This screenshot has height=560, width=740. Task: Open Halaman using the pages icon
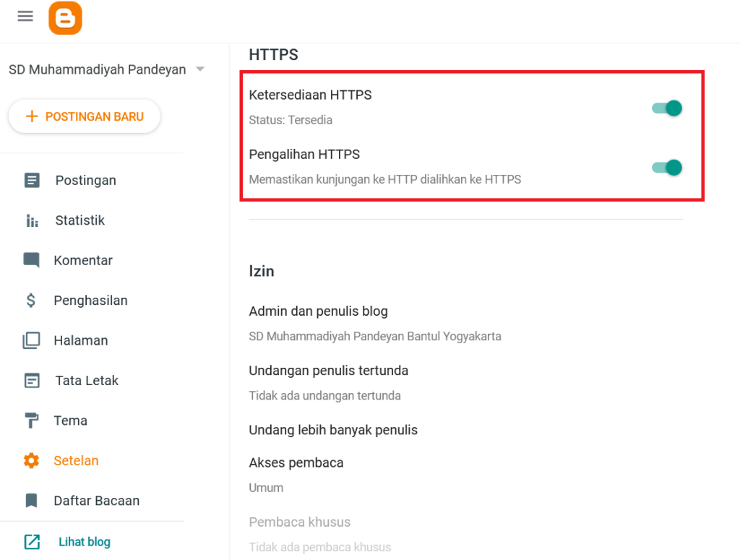[33, 340]
